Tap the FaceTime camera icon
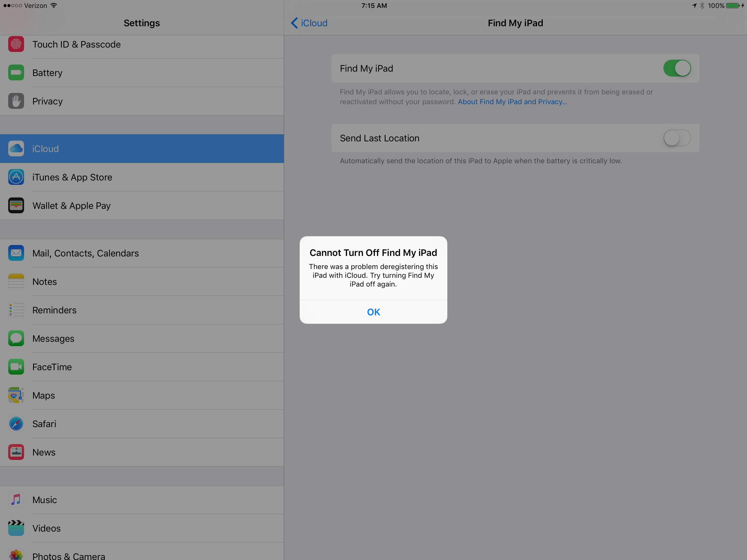 (16, 367)
